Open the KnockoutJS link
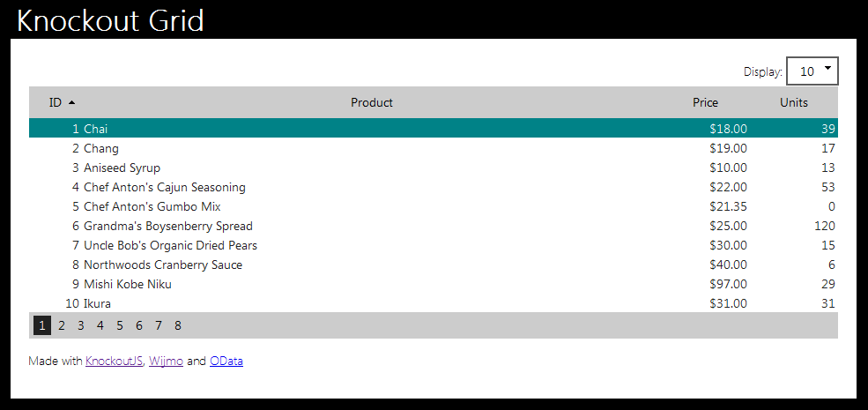 114,362
